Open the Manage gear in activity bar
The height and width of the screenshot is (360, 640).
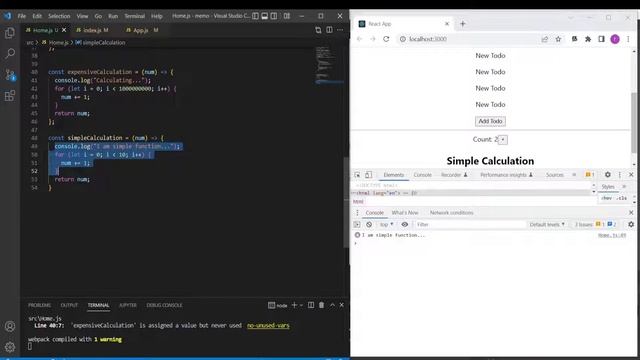click(x=10, y=347)
